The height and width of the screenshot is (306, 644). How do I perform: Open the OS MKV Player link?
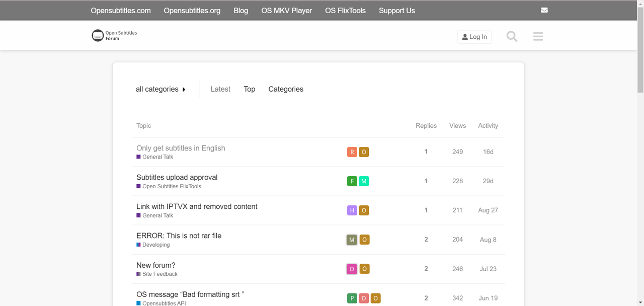pos(286,11)
